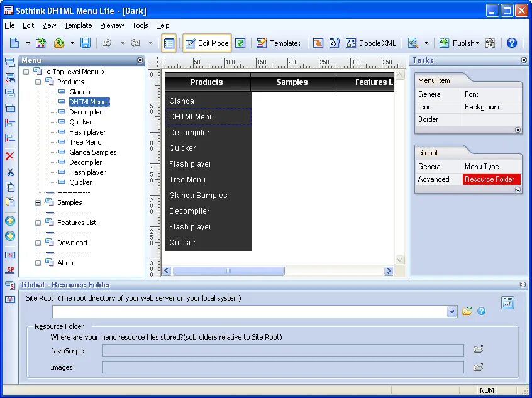Screen dimensions: 532x398
Task: Click the Move Up arrow icon
Action: pyautogui.click(x=10, y=221)
